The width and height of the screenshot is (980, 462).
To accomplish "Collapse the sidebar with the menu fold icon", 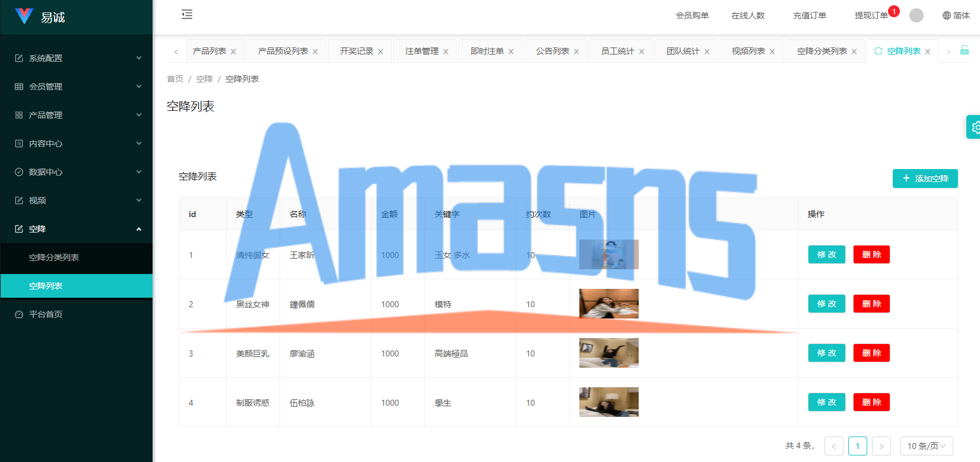I will 187,15.
